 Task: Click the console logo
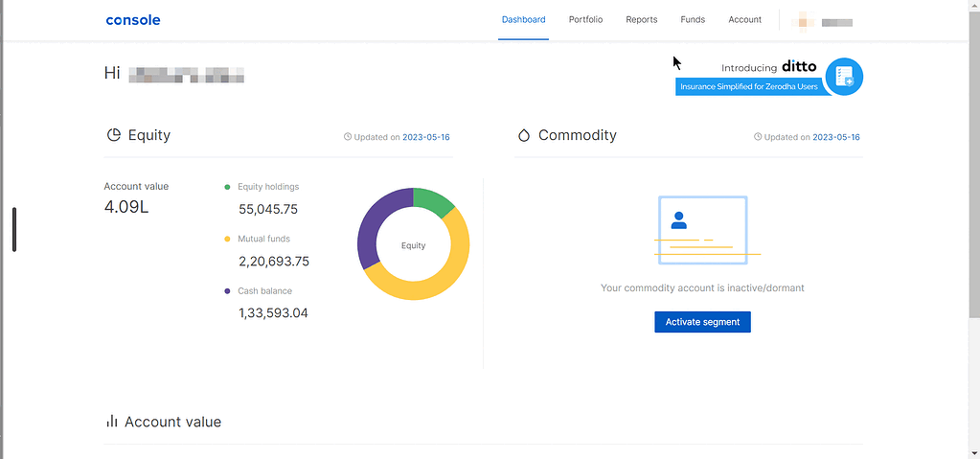[133, 20]
